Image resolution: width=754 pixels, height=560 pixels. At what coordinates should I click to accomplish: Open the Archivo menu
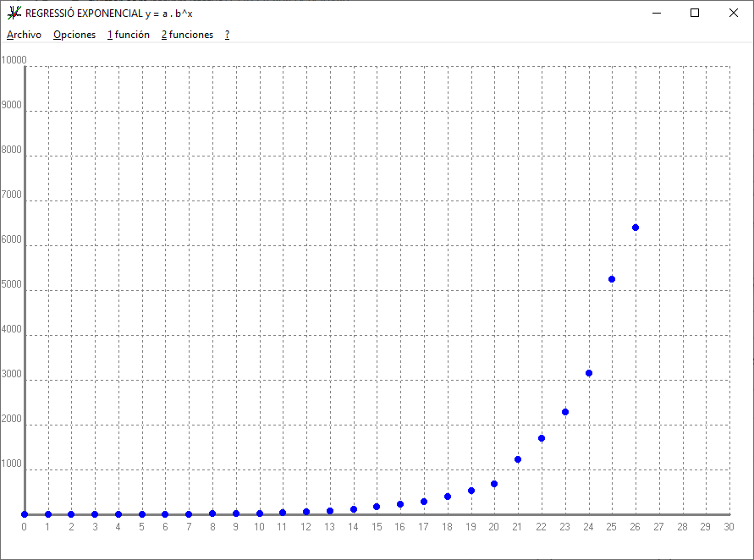click(x=24, y=35)
